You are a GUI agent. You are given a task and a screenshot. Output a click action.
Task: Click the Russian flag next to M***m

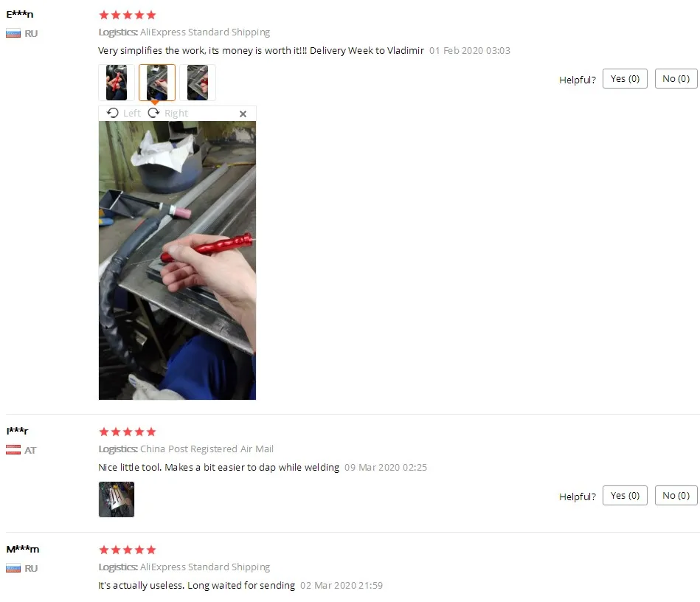pos(13,569)
